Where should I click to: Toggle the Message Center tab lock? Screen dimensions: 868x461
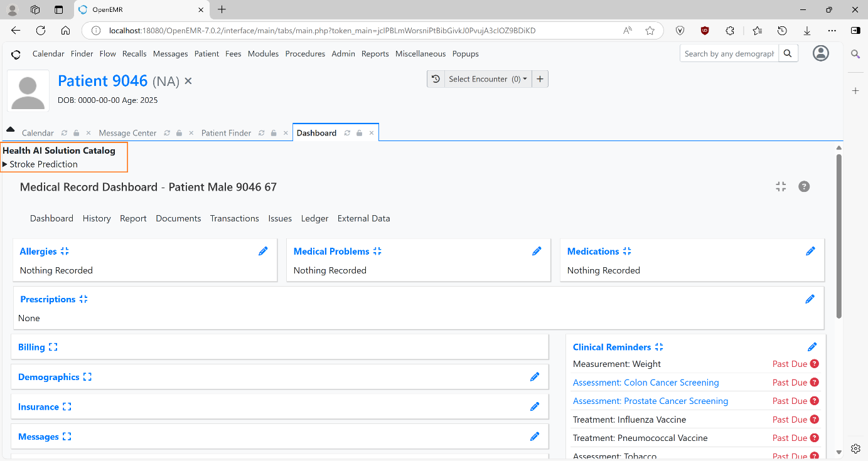(178, 132)
